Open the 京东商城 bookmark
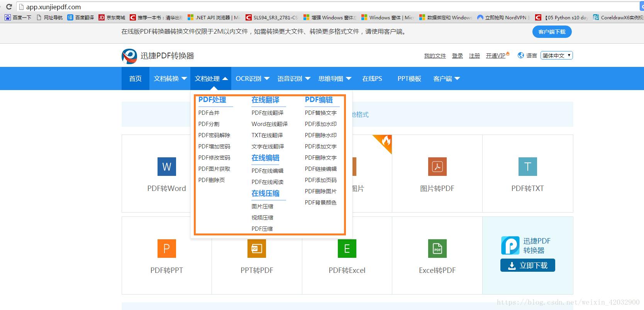Screen dimensions: 644x310 (x=112, y=17)
